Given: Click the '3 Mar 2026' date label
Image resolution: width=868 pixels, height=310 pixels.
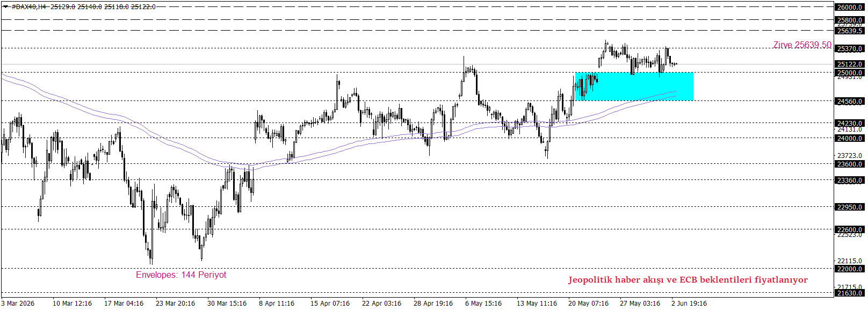Looking at the screenshot, I should point(18,304).
